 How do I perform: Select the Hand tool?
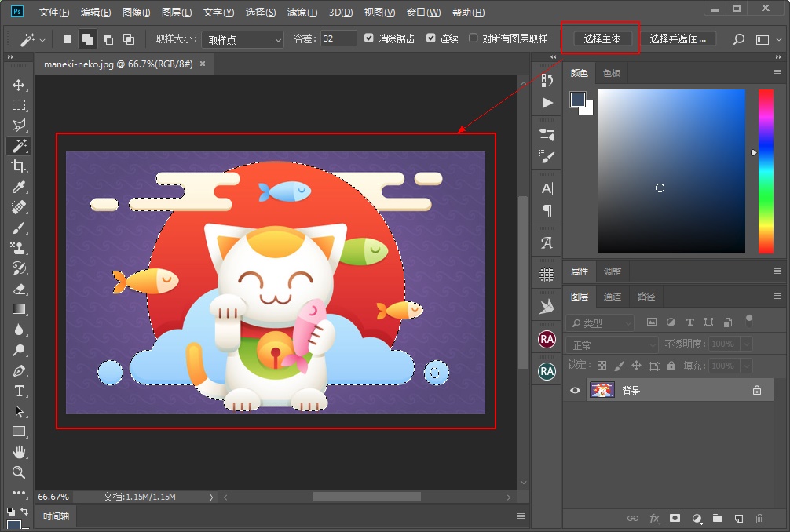(19, 451)
